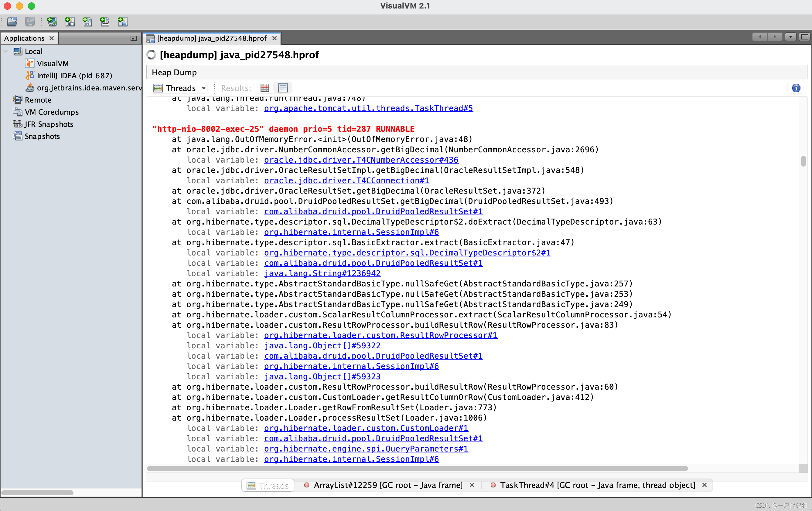Open java.lang.String#1236942 link
The height and width of the screenshot is (511, 812).
322,273
